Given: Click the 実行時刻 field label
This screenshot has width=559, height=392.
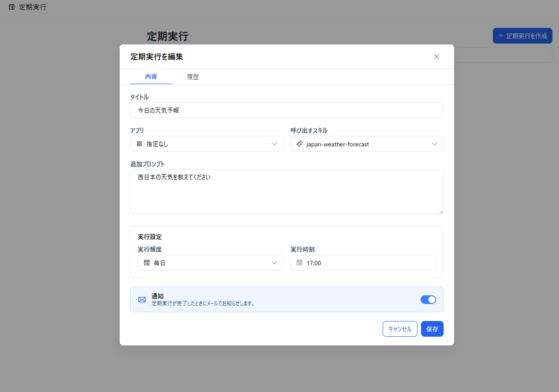Looking at the screenshot, I should (303, 250).
